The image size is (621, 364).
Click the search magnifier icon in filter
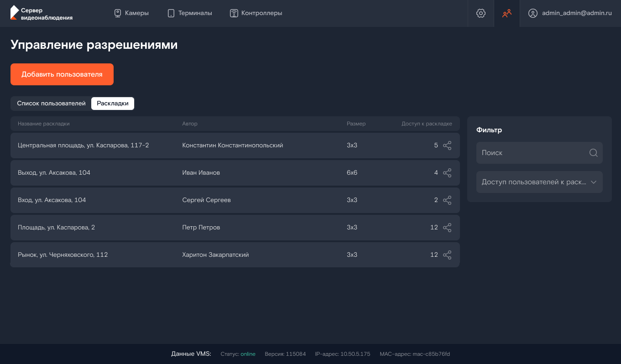593,153
